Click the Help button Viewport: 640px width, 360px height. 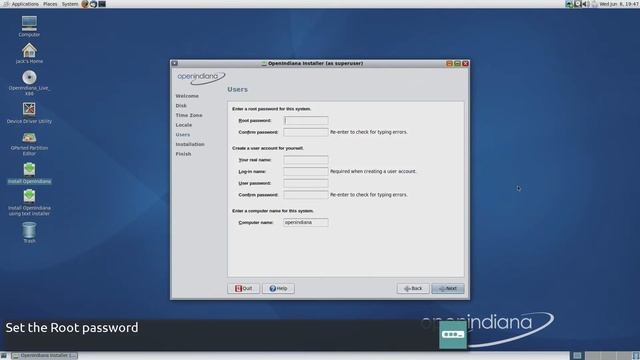(278, 288)
